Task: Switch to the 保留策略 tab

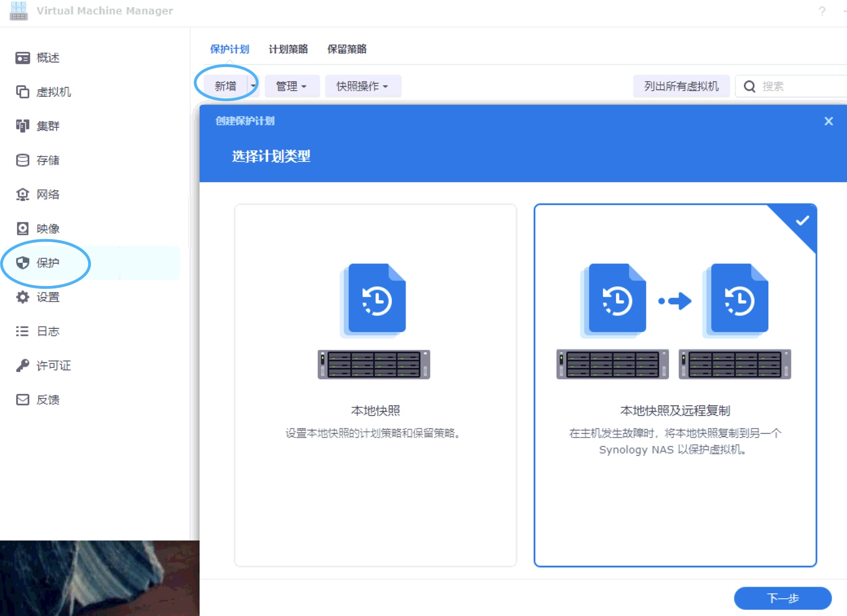Action: tap(347, 49)
